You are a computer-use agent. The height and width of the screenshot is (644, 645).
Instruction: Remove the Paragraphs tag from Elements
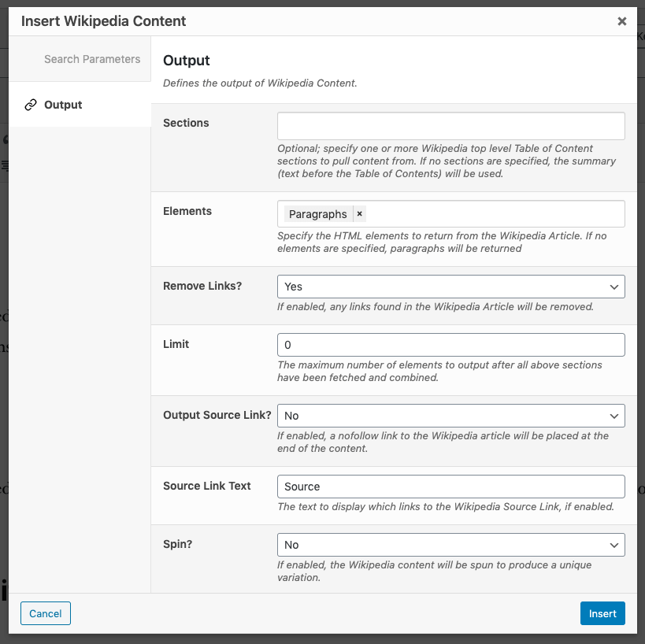pos(360,214)
